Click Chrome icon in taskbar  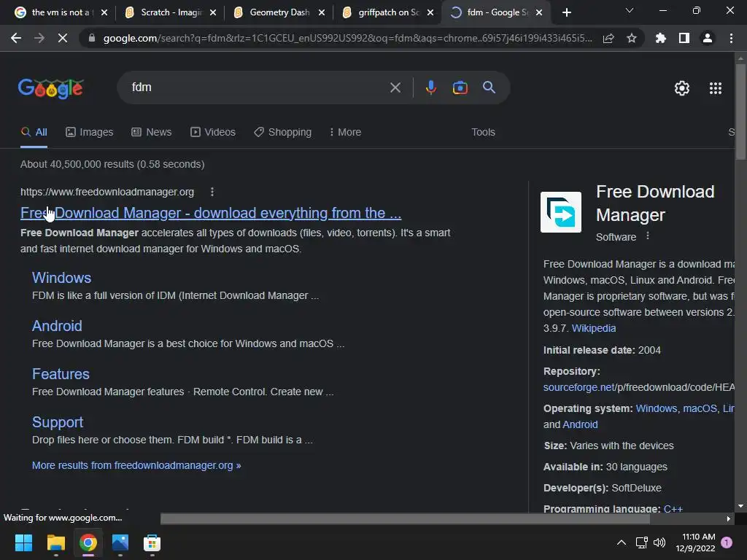(x=88, y=542)
